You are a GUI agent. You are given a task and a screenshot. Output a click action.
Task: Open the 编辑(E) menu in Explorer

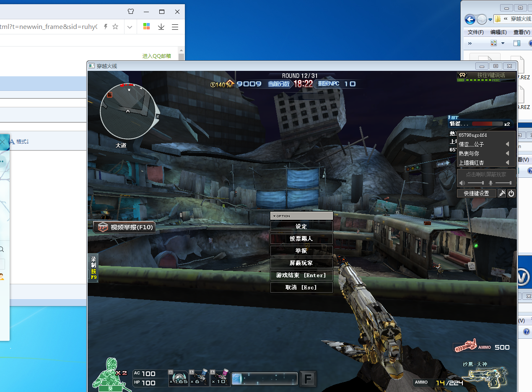point(498,32)
